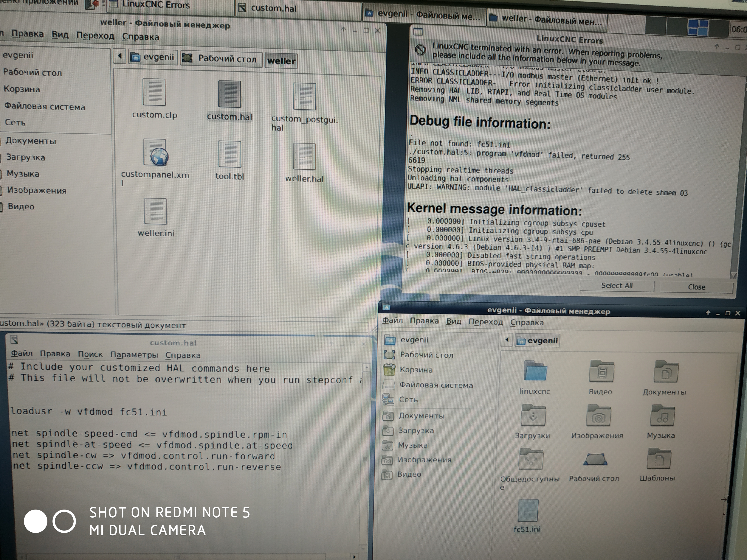Click the back arrow beside evgenii path button
This screenshot has height=560, width=747.
point(507,340)
